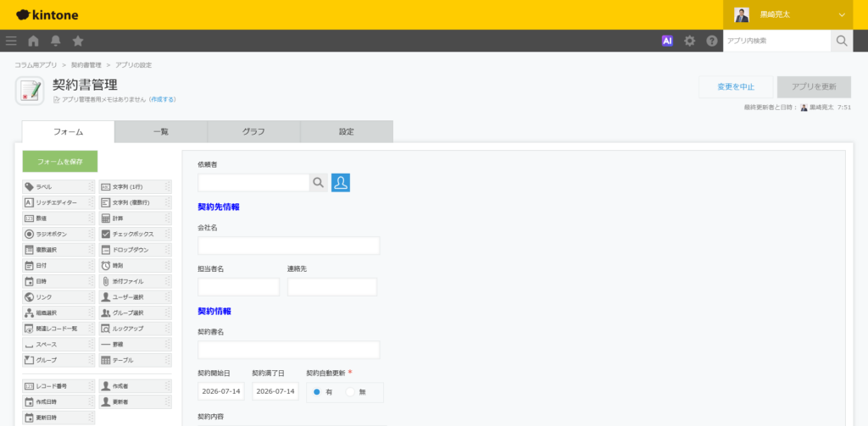The image size is (868, 426).
Task: Select the 複数選択 field tile
Action: [58, 250]
